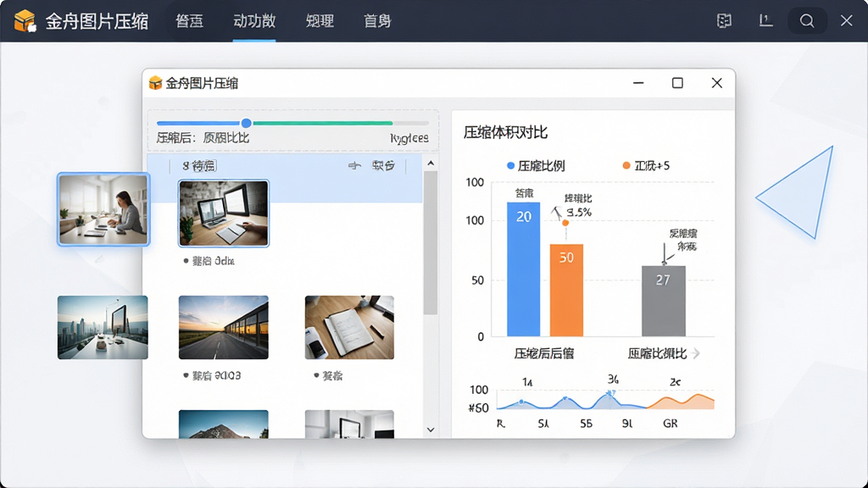Click the grey bar labeled 27

pos(664,301)
